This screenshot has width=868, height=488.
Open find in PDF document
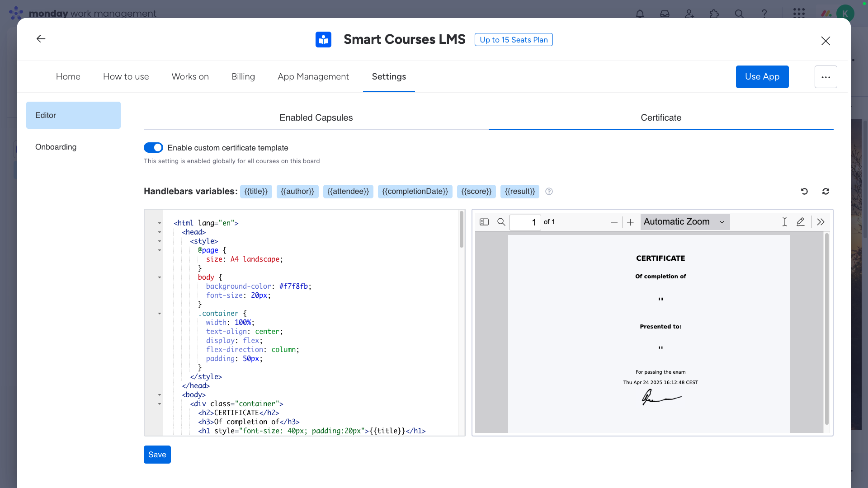[x=501, y=222]
